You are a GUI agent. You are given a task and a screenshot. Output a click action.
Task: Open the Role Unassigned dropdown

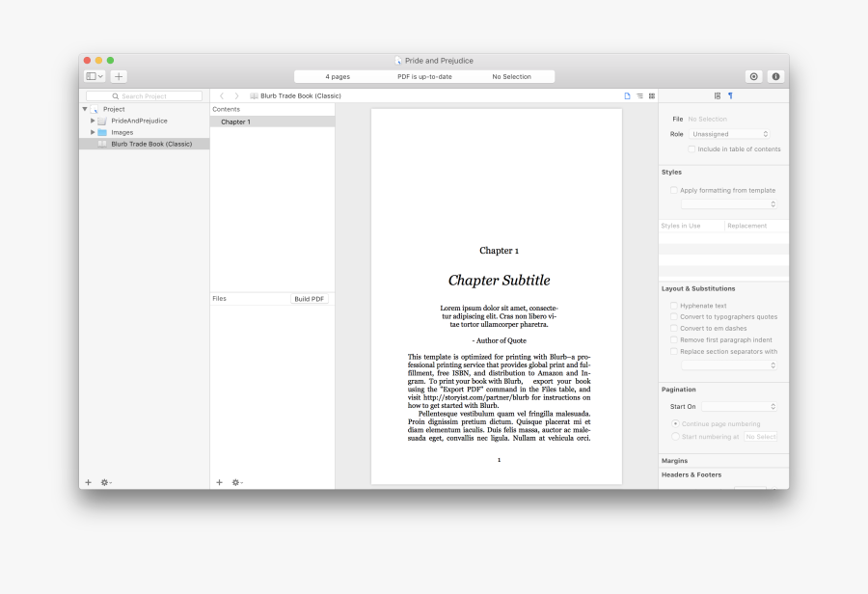tap(731, 134)
